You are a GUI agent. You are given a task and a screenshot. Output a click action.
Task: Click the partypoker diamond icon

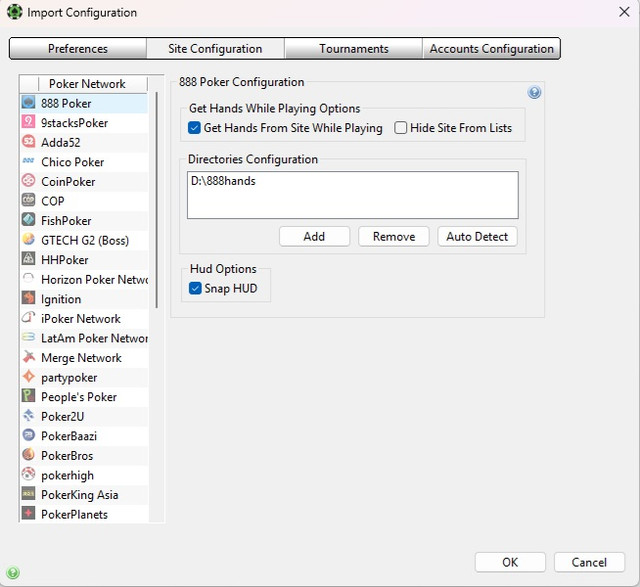click(x=29, y=377)
